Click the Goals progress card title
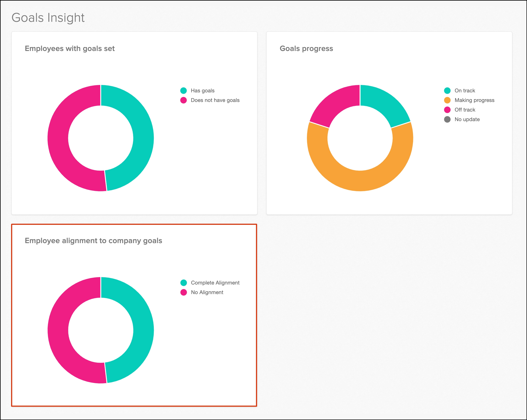This screenshot has height=420, width=527. pyautogui.click(x=306, y=48)
